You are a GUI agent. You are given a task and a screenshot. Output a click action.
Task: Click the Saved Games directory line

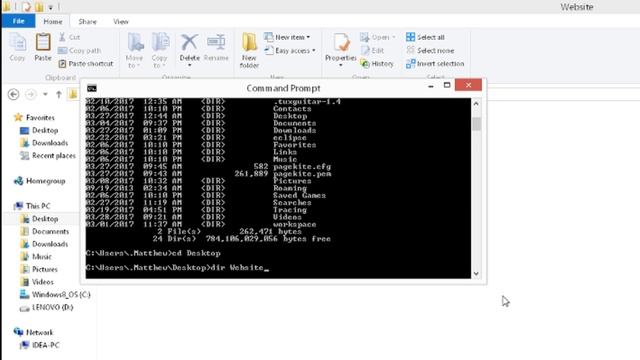pyautogui.click(x=206, y=196)
